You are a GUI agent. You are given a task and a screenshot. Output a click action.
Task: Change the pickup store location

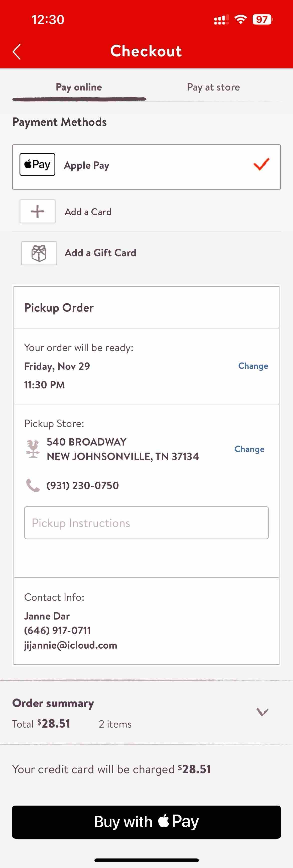pyautogui.click(x=249, y=449)
